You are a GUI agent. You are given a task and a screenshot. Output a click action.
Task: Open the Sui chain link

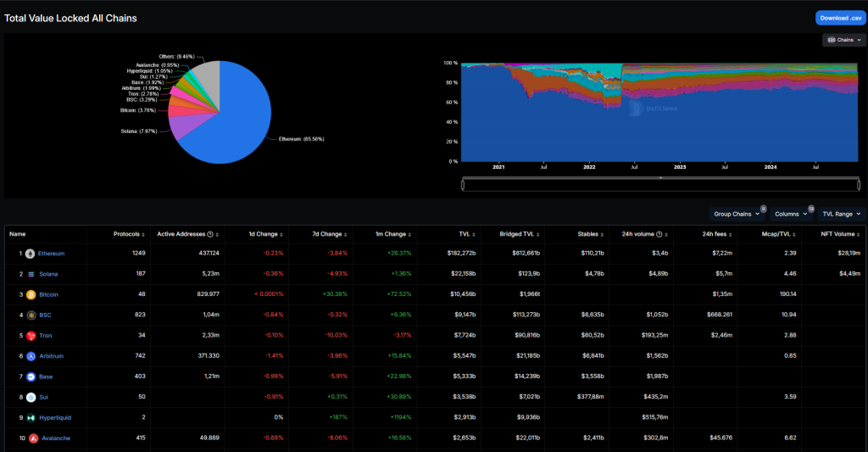[x=44, y=397]
